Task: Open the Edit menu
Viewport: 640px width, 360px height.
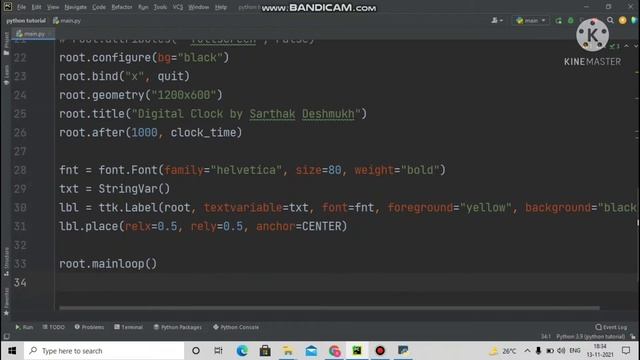Action: [x=36, y=7]
